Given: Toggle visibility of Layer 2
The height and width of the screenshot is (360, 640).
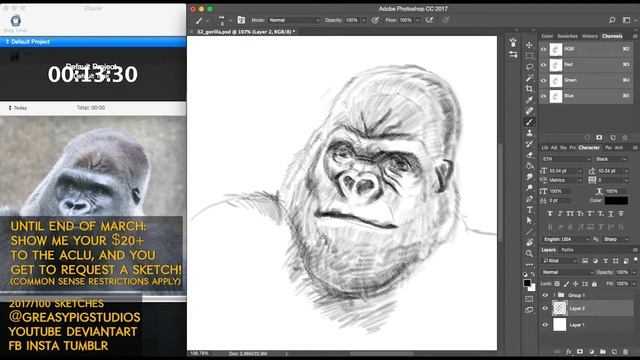Looking at the screenshot, I should pos(545,309).
